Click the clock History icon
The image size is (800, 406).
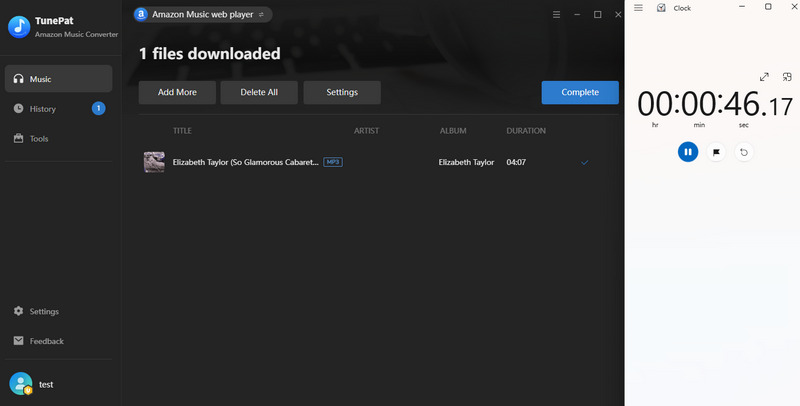(18, 108)
